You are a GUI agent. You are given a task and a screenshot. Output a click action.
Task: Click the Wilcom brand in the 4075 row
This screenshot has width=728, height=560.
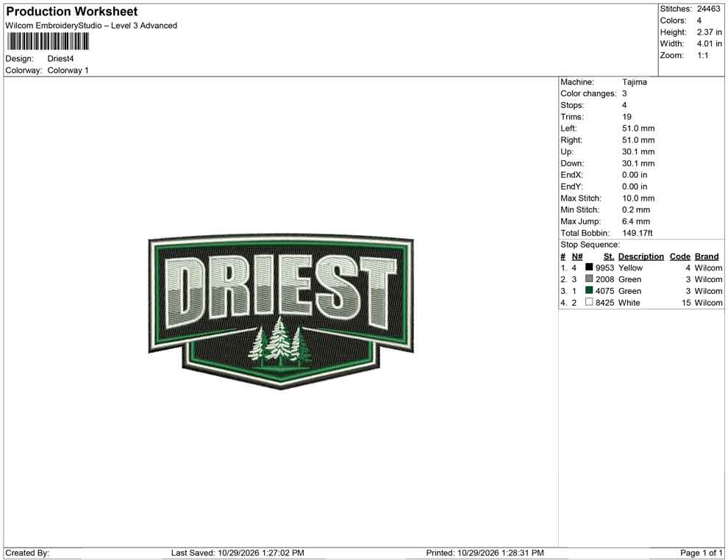(x=708, y=291)
